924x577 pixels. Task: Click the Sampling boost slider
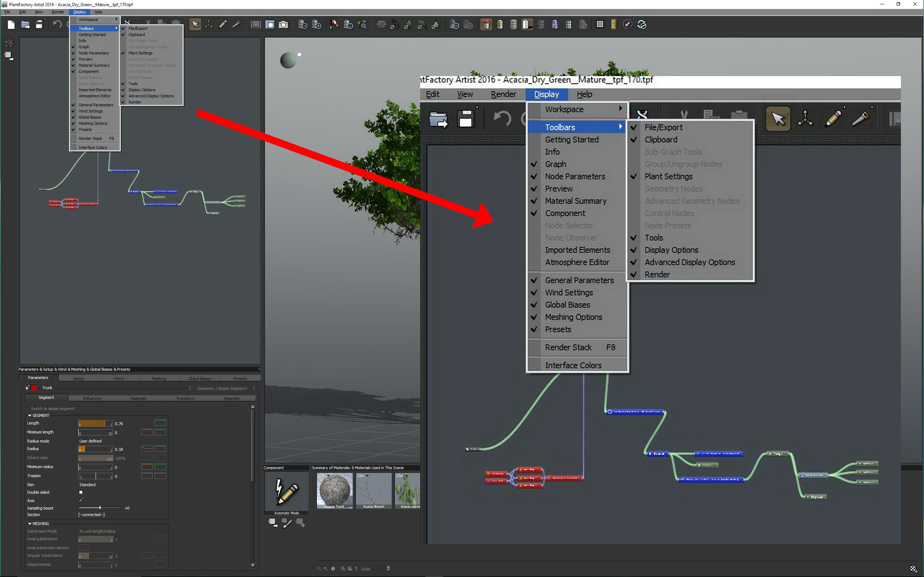pos(100,508)
